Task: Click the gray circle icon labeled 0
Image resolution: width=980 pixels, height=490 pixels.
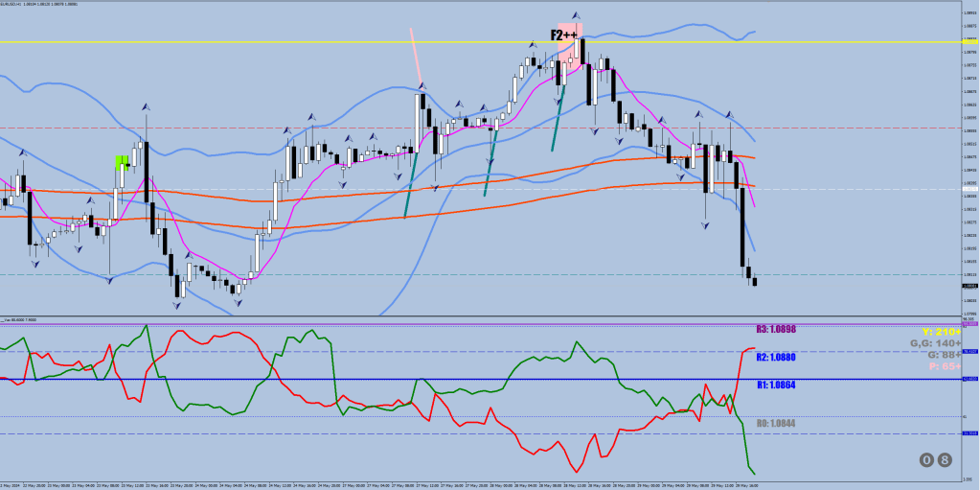Action: (926, 460)
